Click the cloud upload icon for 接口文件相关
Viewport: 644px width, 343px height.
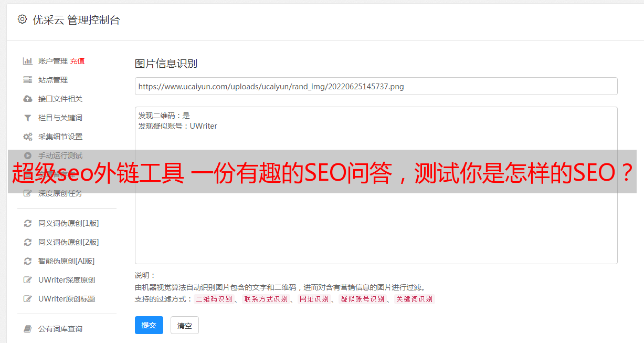click(28, 99)
